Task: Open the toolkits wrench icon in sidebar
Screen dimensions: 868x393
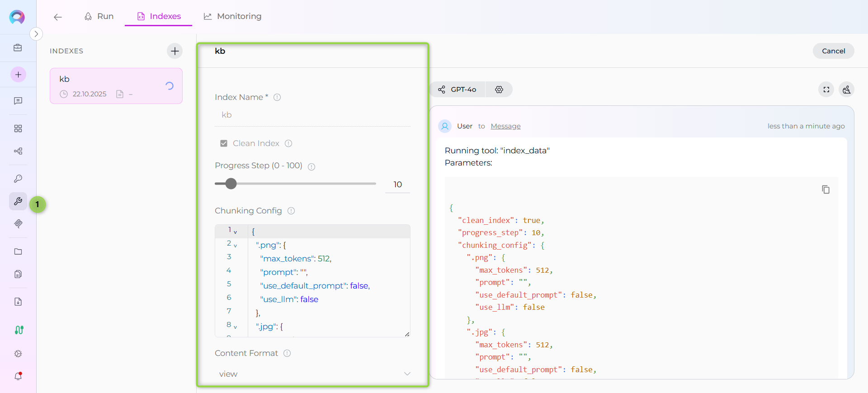Action: click(x=18, y=201)
